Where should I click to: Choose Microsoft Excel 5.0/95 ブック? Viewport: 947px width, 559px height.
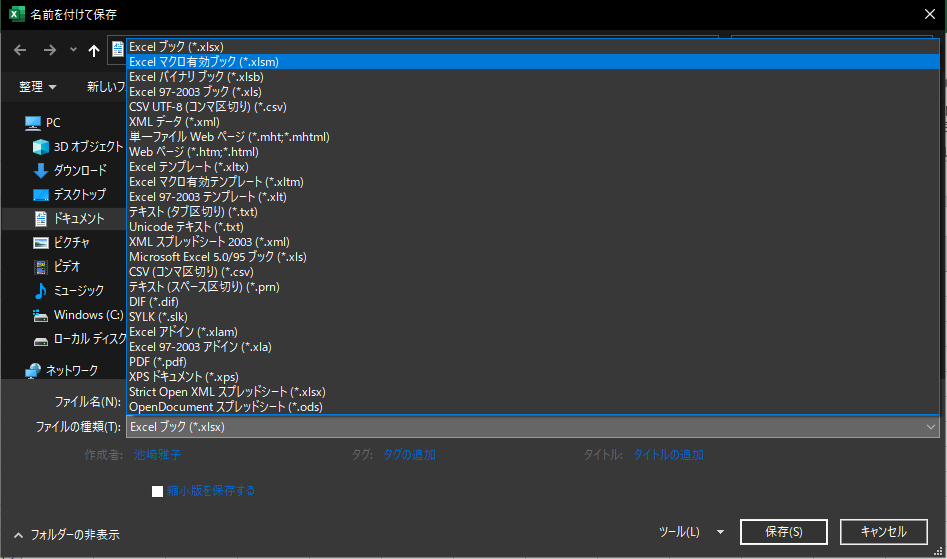[533, 257]
